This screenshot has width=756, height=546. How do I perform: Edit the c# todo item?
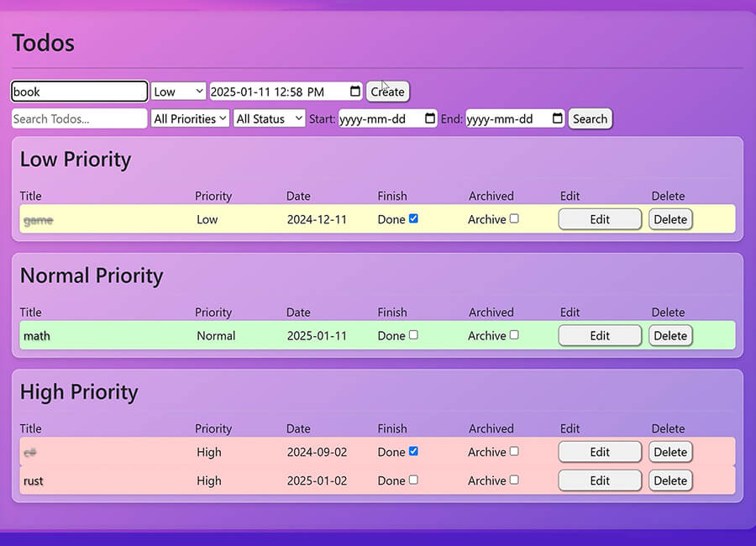click(600, 452)
